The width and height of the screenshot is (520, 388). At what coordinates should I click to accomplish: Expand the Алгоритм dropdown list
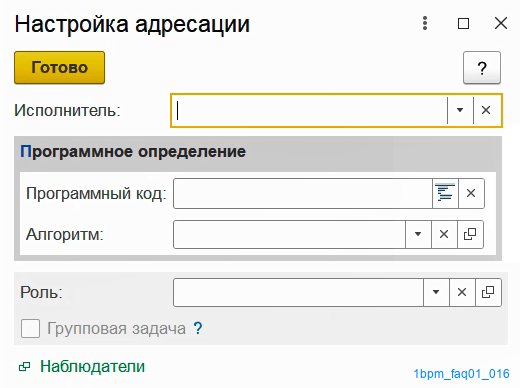coord(418,234)
